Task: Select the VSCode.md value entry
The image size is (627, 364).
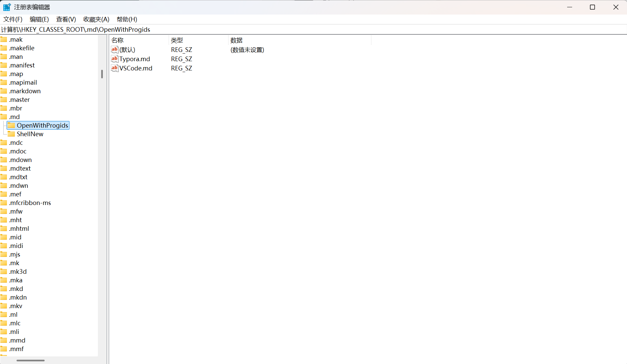Action: tap(136, 68)
